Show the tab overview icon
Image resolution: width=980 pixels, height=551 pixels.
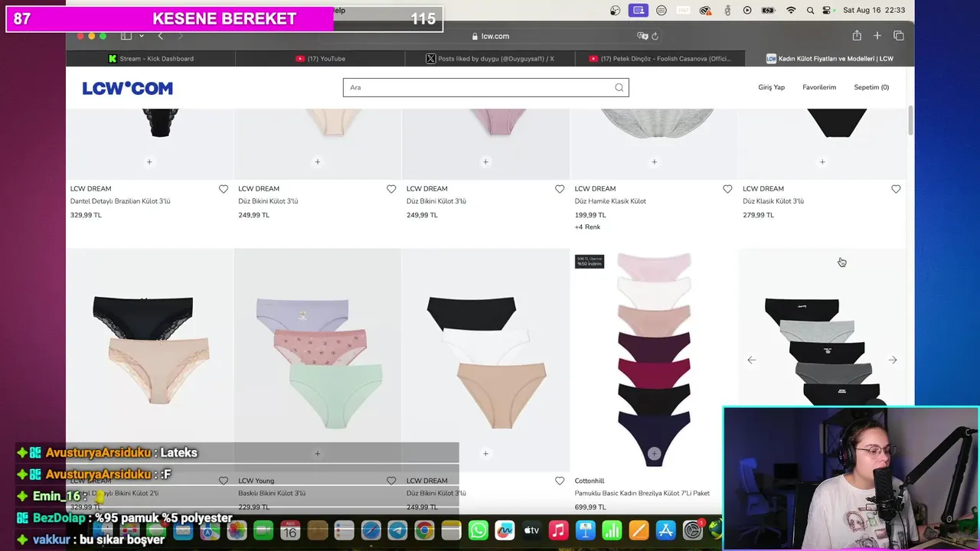(x=899, y=36)
